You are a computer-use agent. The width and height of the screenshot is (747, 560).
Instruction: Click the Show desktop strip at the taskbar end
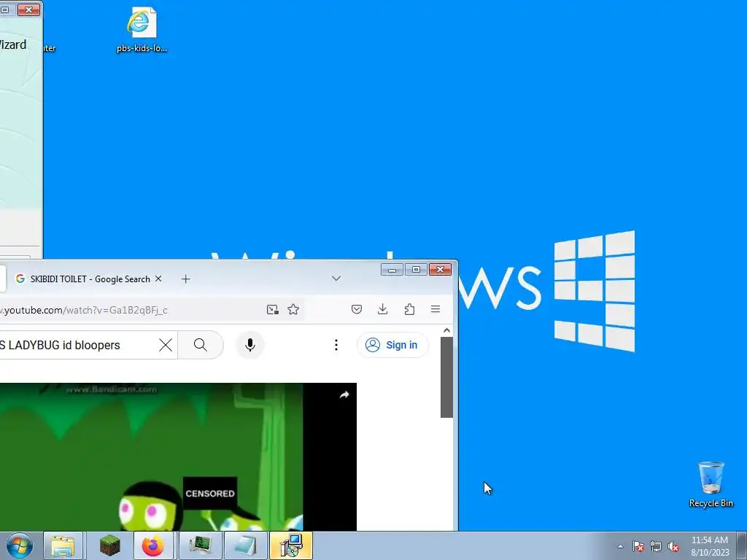(742, 545)
